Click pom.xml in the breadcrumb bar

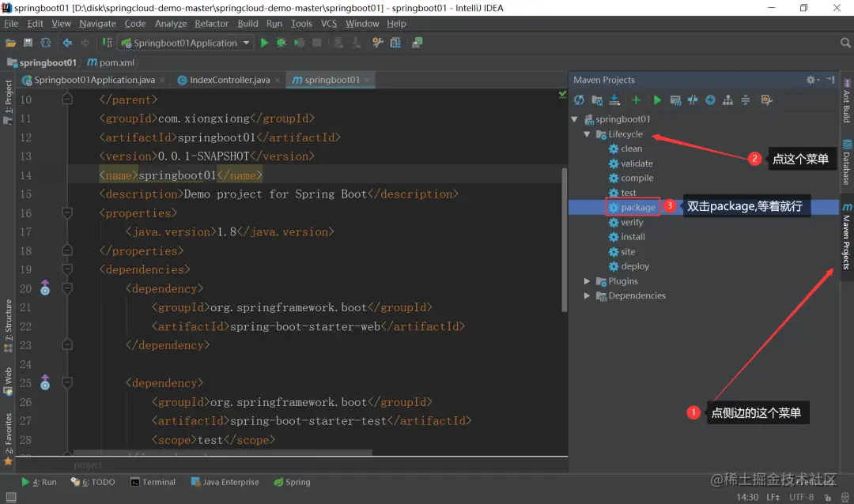click(x=111, y=62)
